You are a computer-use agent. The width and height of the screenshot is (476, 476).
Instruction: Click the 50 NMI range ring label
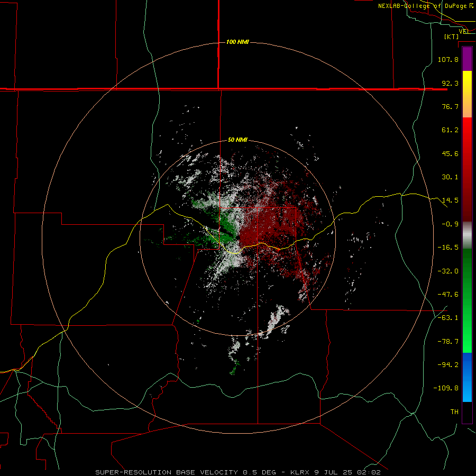tap(237, 140)
